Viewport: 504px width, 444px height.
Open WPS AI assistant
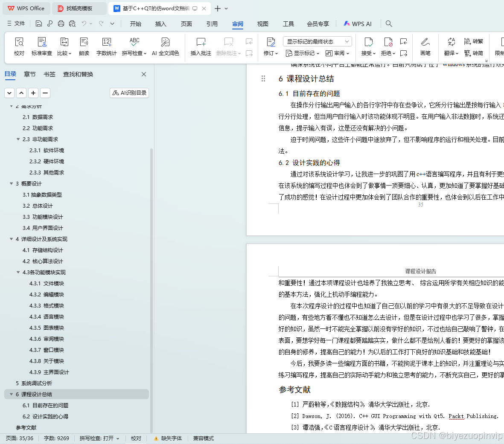[x=358, y=24]
